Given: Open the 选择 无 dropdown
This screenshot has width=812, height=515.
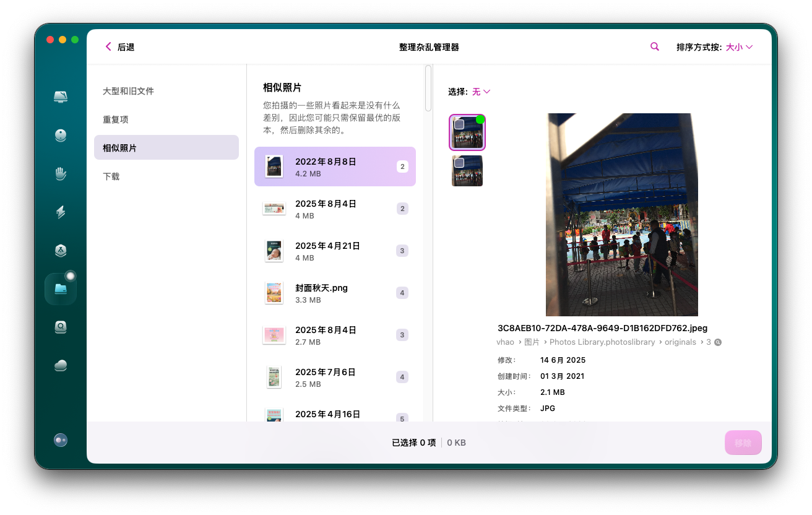Looking at the screenshot, I should click(481, 92).
